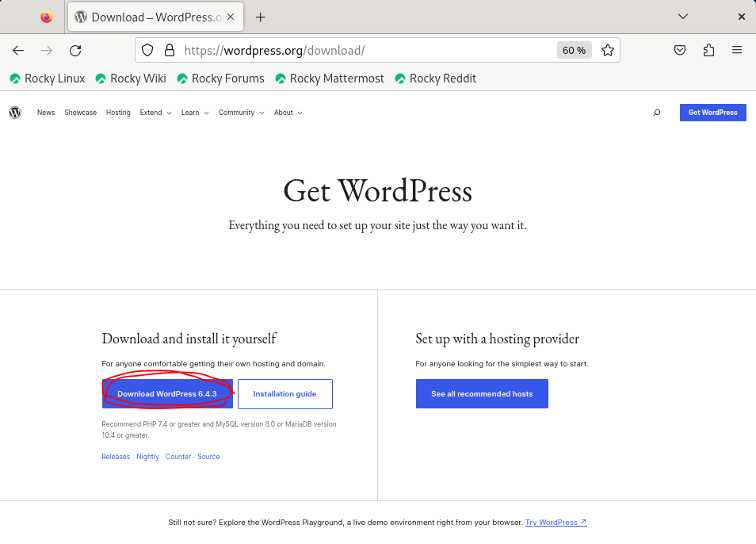The width and height of the screenshot is (756, 544).
Task: Go to Showcase in site navigation
Action: 81,113
